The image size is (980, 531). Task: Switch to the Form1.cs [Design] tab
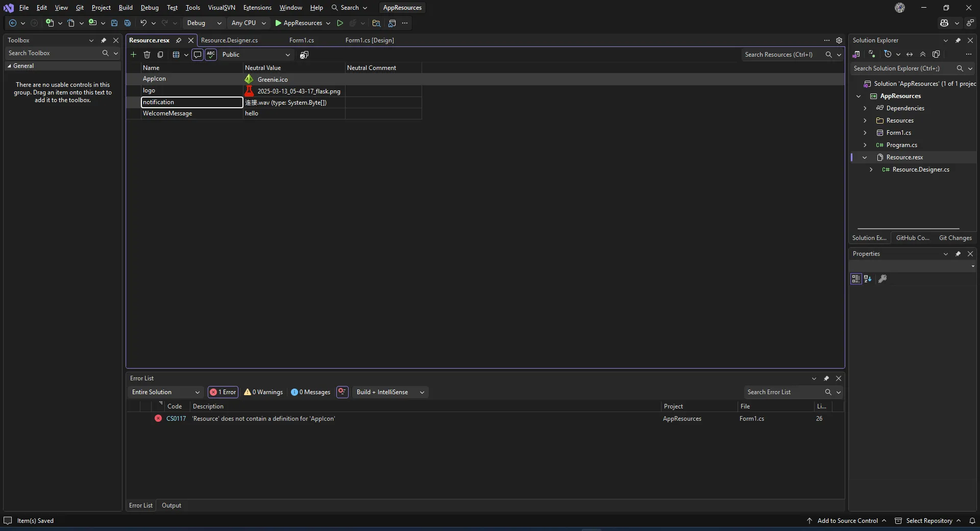(x=370, y=40)
